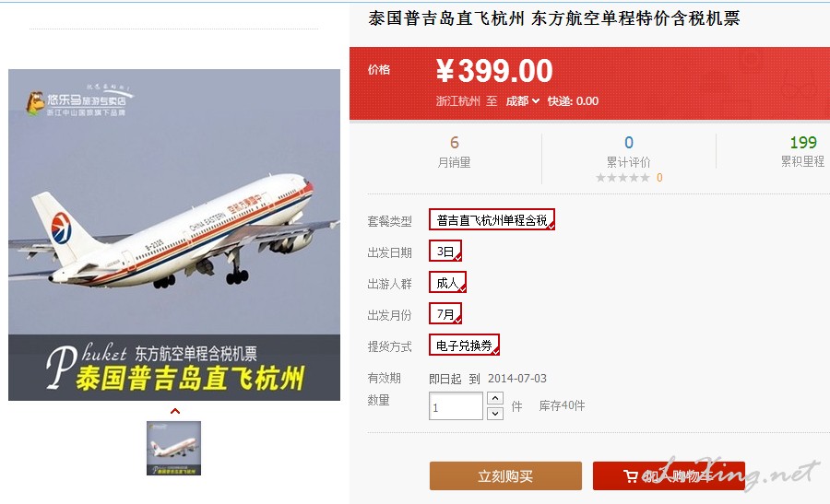Choose departure month 7月
Viewport: 830px width, 504px height.
[445, 313]
